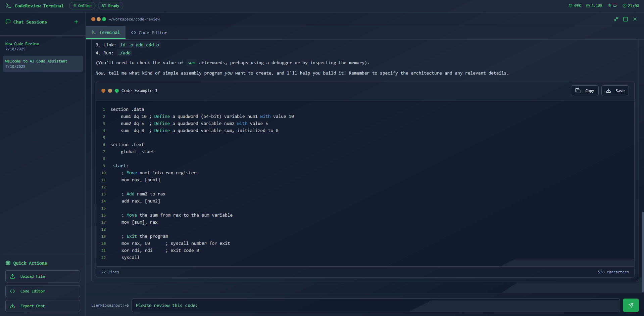644x316 pixels.
Task: Click the green window dot beside workspace path
Action: (x=104, y=19)
